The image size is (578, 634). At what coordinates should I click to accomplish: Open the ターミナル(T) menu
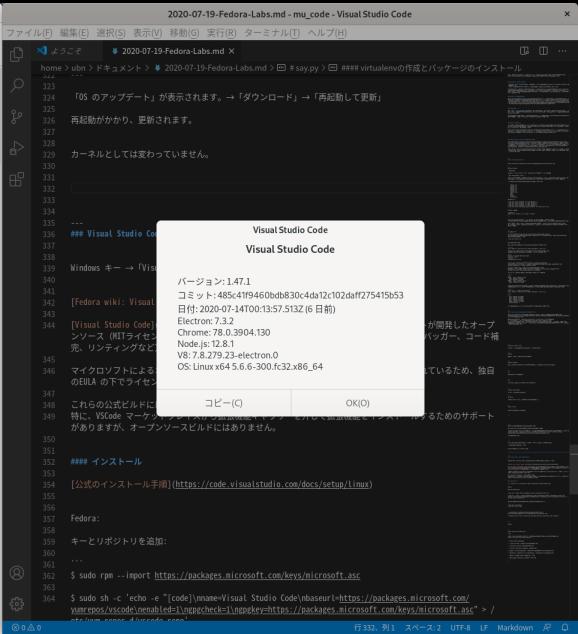pyautogui.click(x=272, y=33)
